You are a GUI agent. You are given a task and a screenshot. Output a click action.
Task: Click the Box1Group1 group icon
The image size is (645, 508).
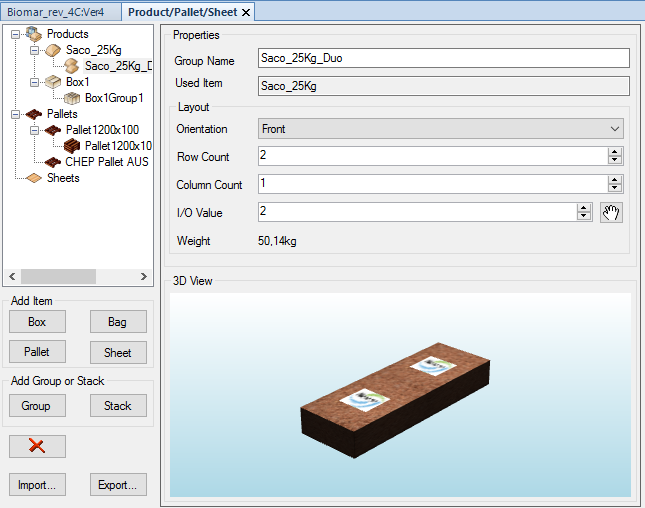(72, 98)
